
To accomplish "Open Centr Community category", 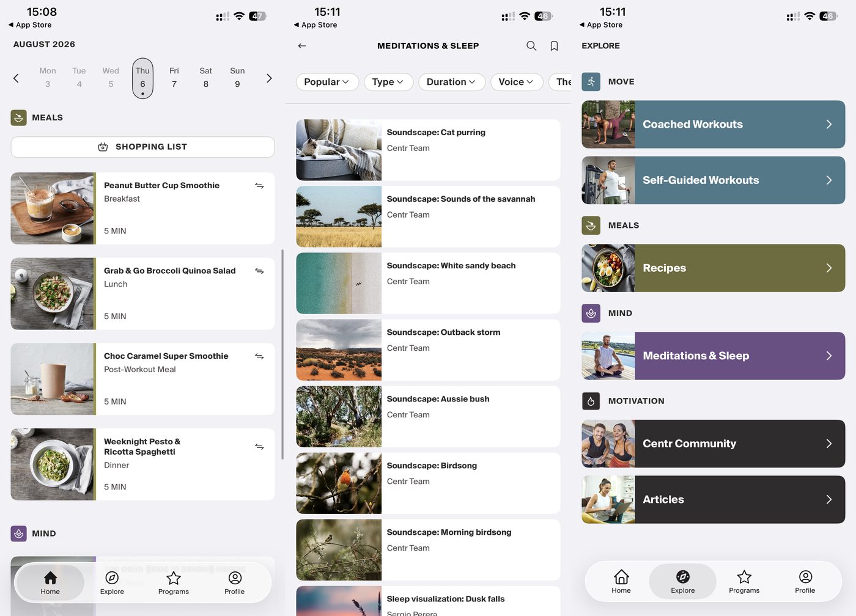I will coord(713,444).
